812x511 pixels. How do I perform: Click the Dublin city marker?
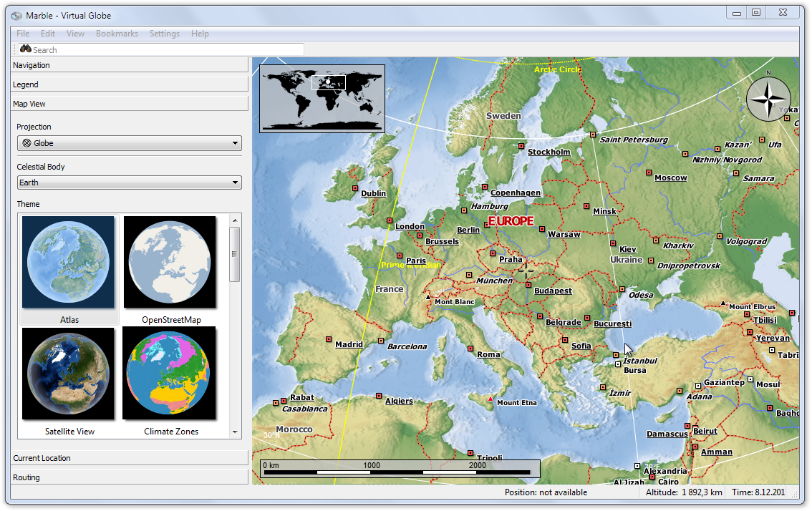355,188
